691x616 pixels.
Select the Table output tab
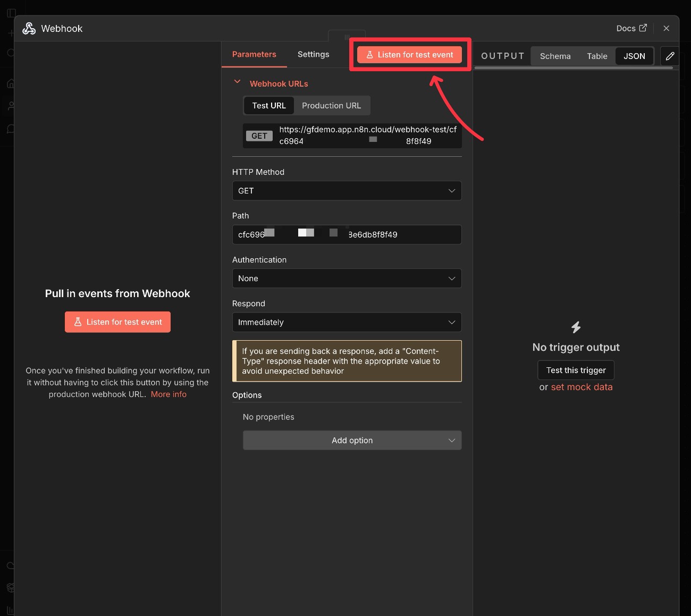click(x=597, y=56)
